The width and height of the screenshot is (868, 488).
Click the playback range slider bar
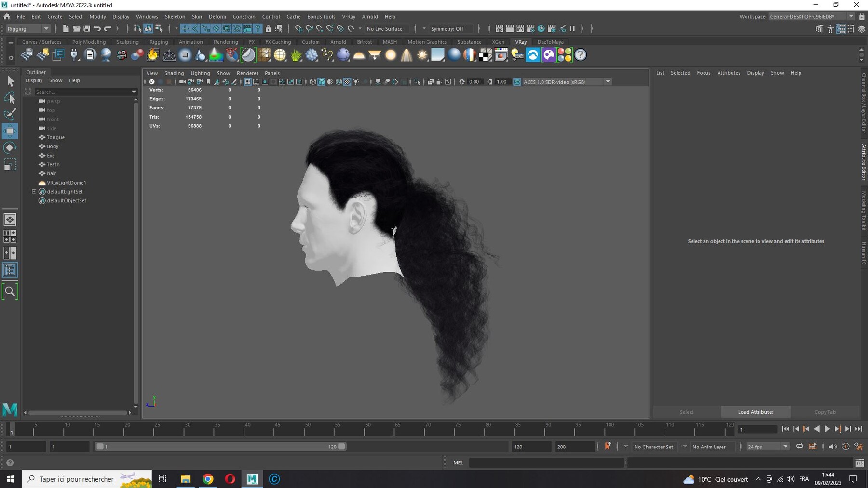220,447
